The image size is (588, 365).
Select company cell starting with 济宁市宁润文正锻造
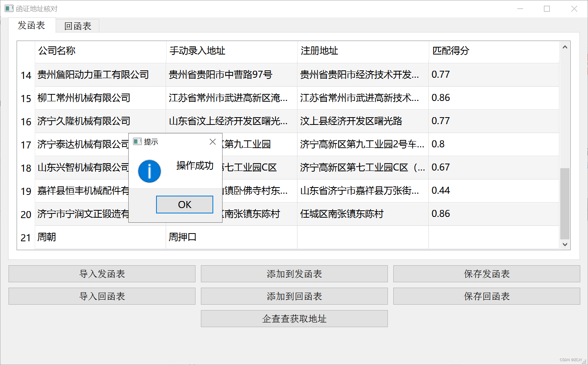[82, 214]
